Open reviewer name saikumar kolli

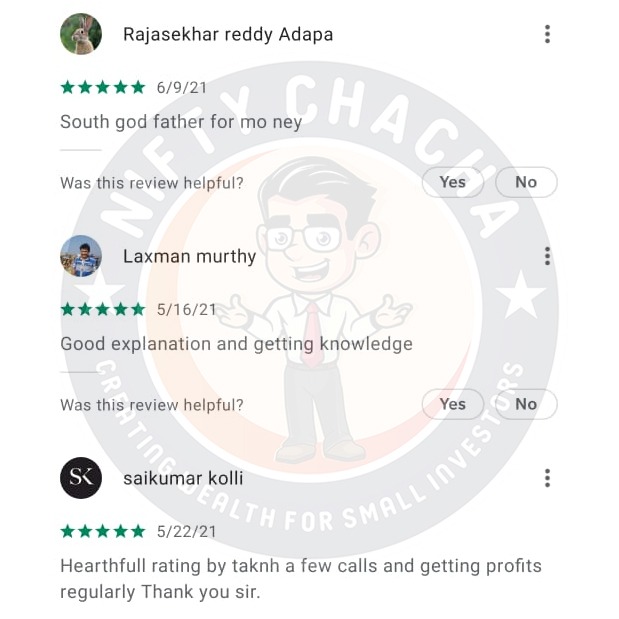[x=183, y=478]
